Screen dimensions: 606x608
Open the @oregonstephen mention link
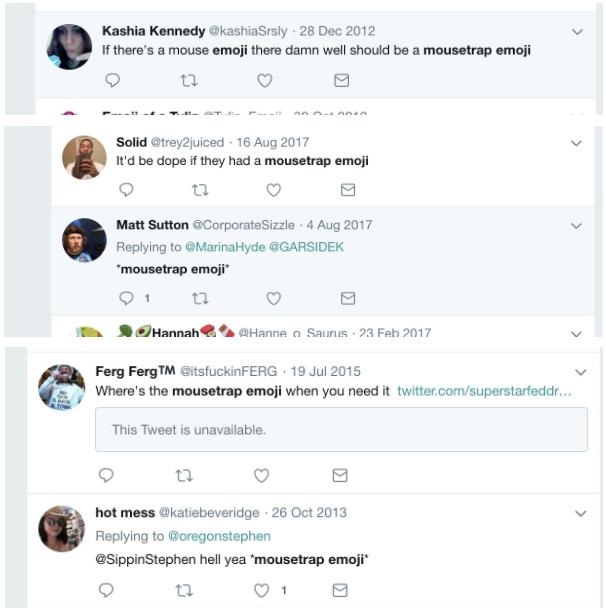219,536
